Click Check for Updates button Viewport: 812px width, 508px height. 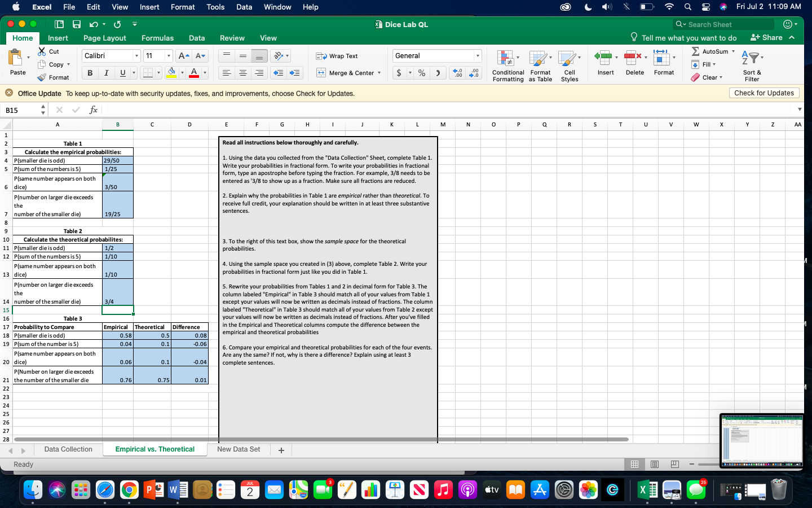[764, 93]
